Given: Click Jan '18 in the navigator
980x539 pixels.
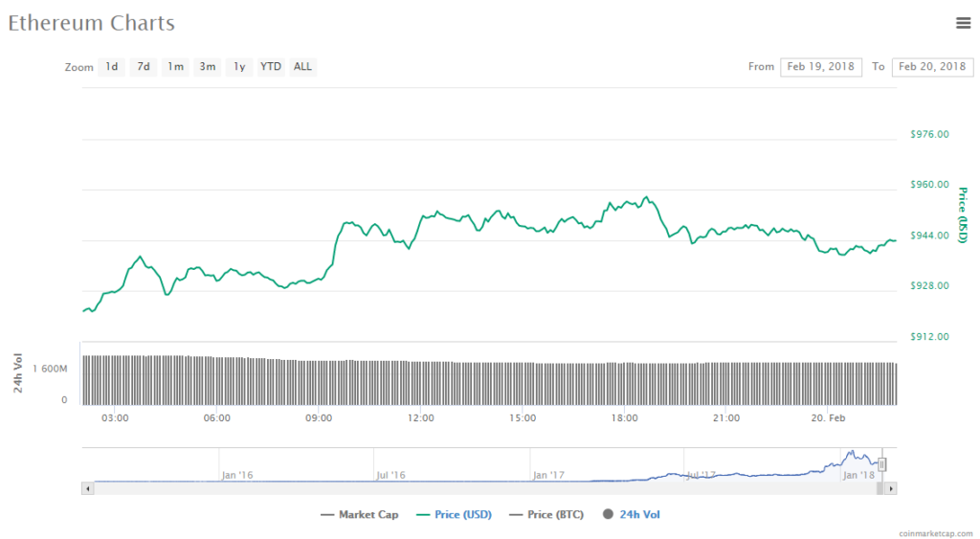Looking at the screenshot, I should tap(858, 475).
